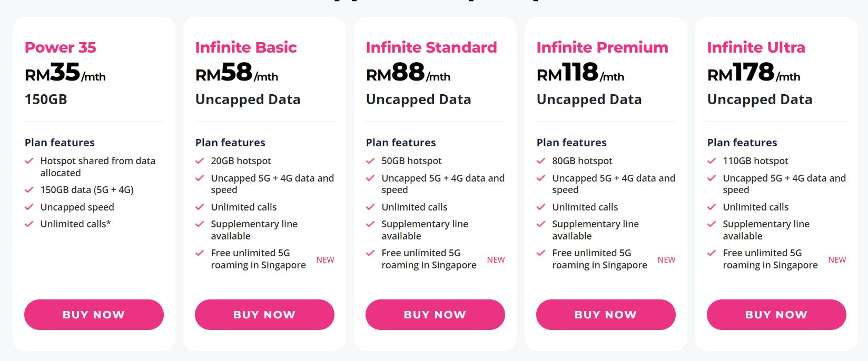Click the NEW badge on Infinite Basic roaming feature
The image size is (868, 361).
tap(325, 259)
